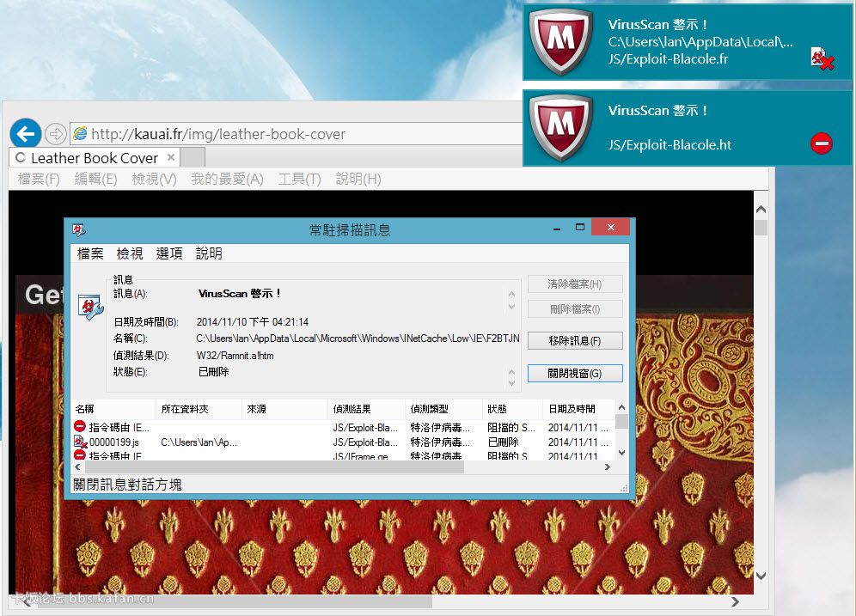Open the 說明 menu in scan dialog
This screenshot has width=856, height=616.
click(x=209, y=253)
